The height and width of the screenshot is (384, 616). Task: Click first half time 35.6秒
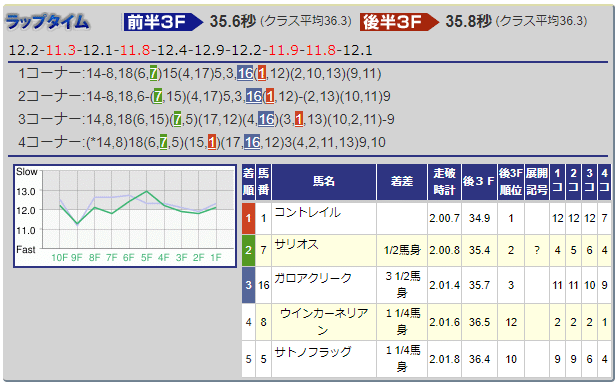click(x=233, y=22)
